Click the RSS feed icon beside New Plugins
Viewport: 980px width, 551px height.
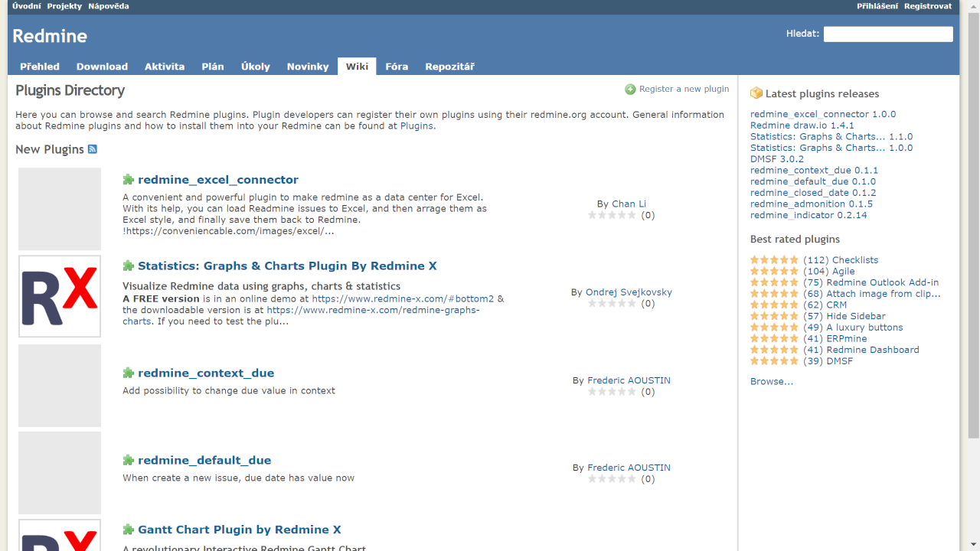point(93,149)
